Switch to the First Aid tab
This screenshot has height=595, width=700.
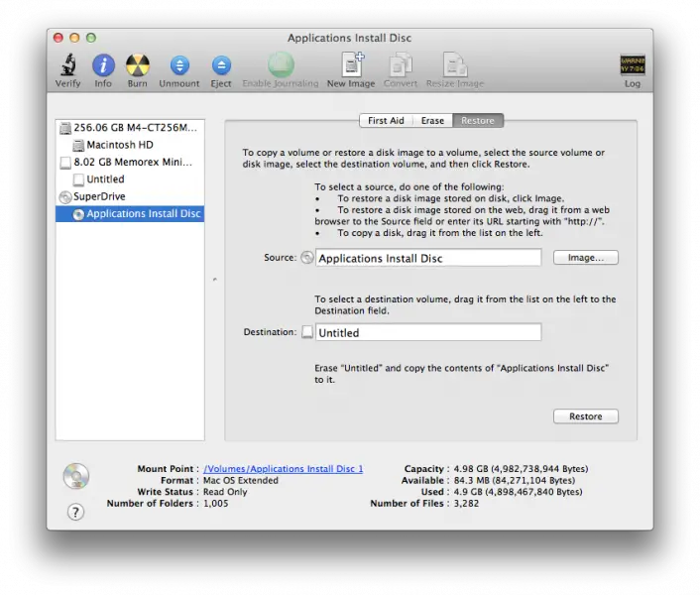click(386, 121)
